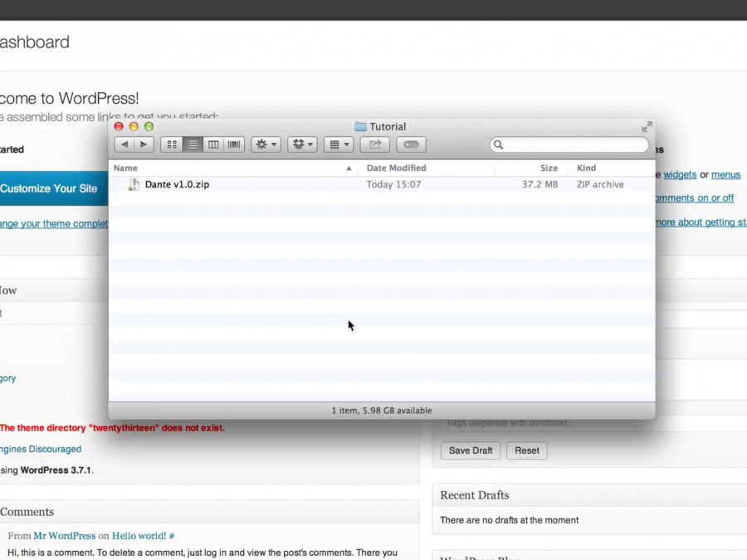
Task: Click the Tutorial folder title icon
Action: tap(361, 127)
